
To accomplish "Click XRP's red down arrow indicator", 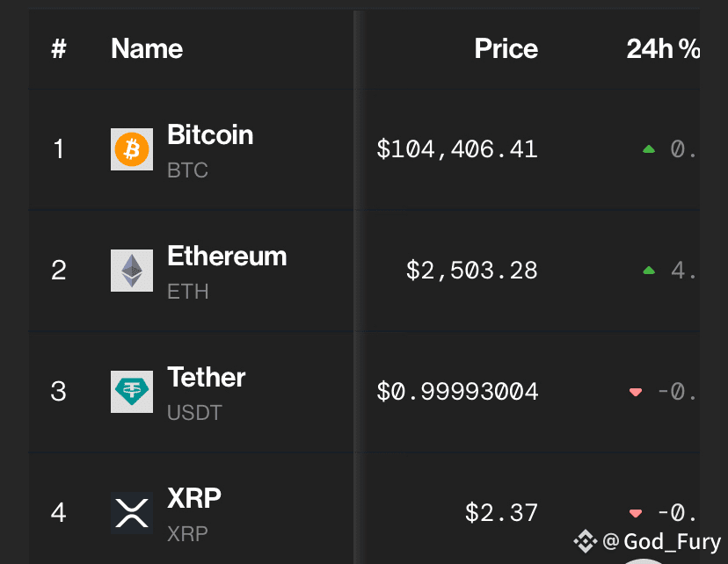I will point(636,514).
